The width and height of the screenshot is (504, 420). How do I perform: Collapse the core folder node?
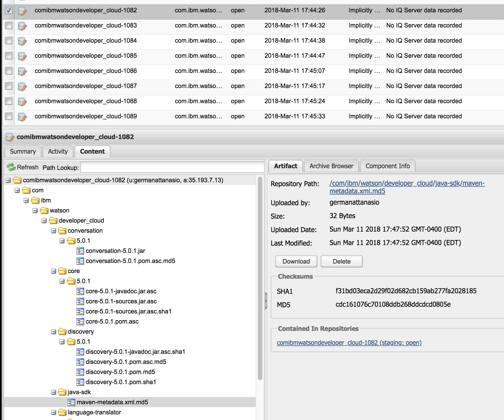tap(54, 271)
